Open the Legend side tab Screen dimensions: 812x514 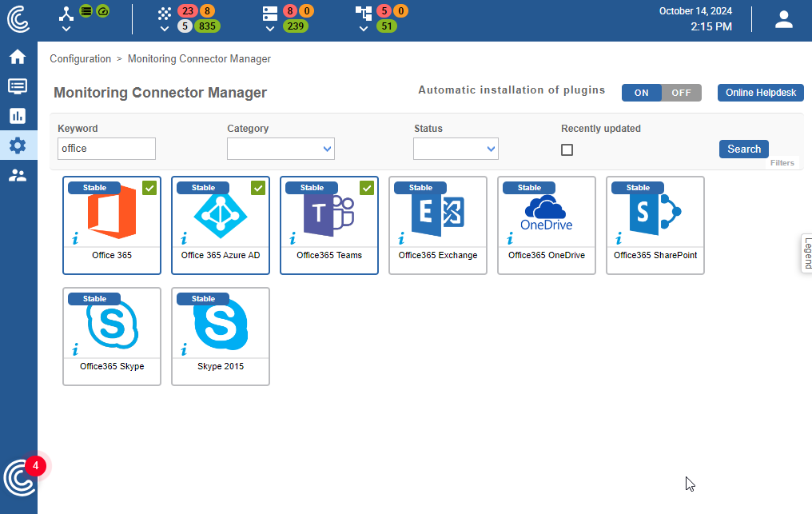[806, 254]
